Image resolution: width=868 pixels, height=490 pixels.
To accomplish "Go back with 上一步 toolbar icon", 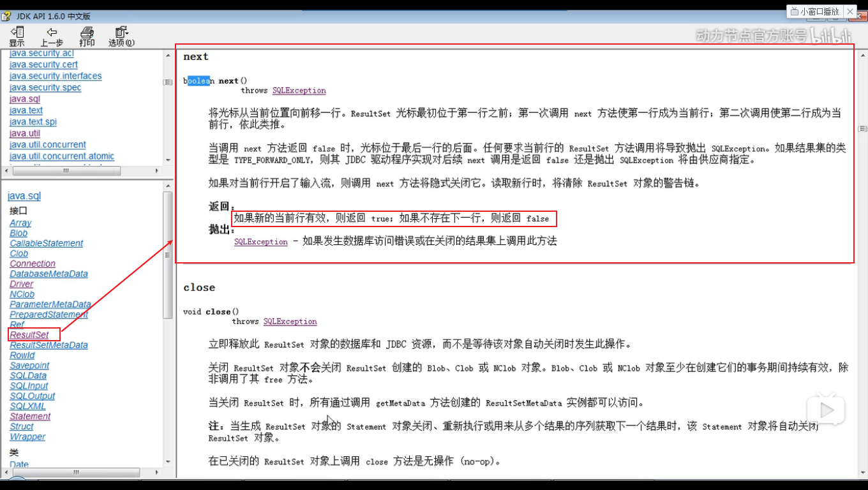I will point(52,36).
